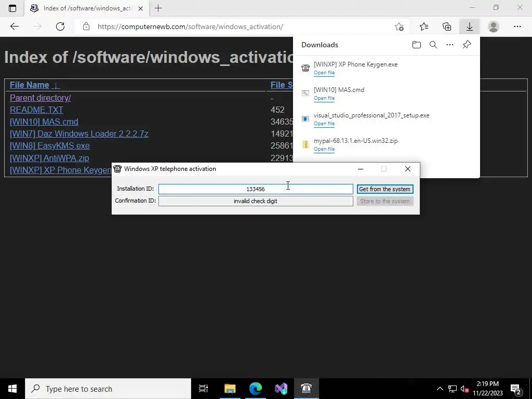Image resolution: width=532 pixels, height=399 pixels.
Task: Show hidden system tray icons
Action: point(440,389)
